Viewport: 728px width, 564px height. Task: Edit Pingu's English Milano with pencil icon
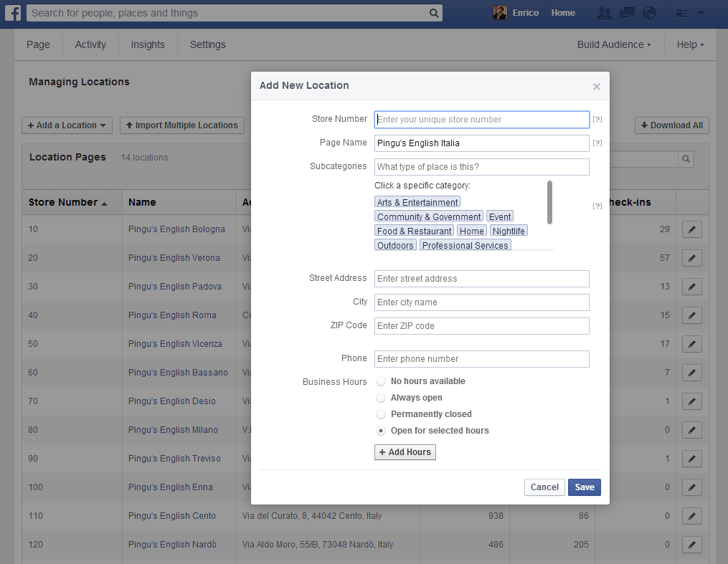(x=692, y=430)
